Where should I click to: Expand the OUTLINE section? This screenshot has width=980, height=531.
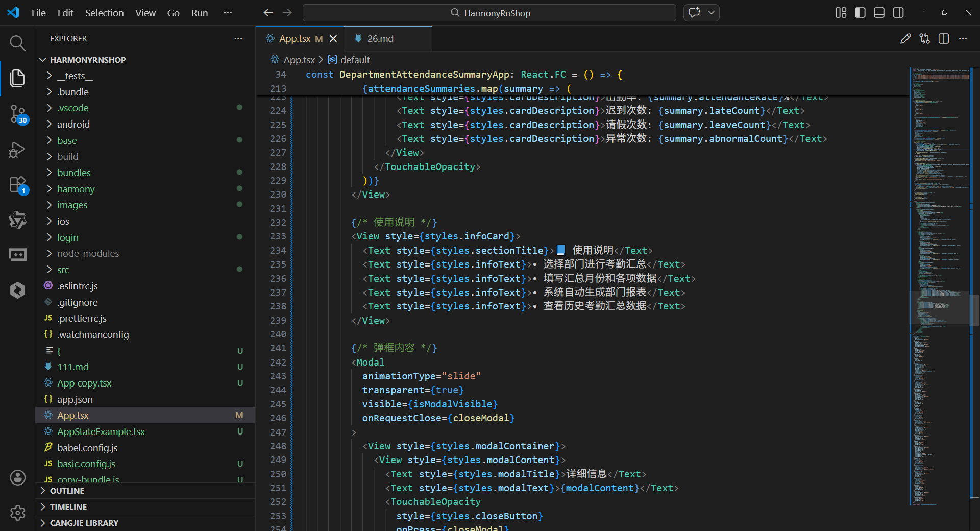(145, 491)
